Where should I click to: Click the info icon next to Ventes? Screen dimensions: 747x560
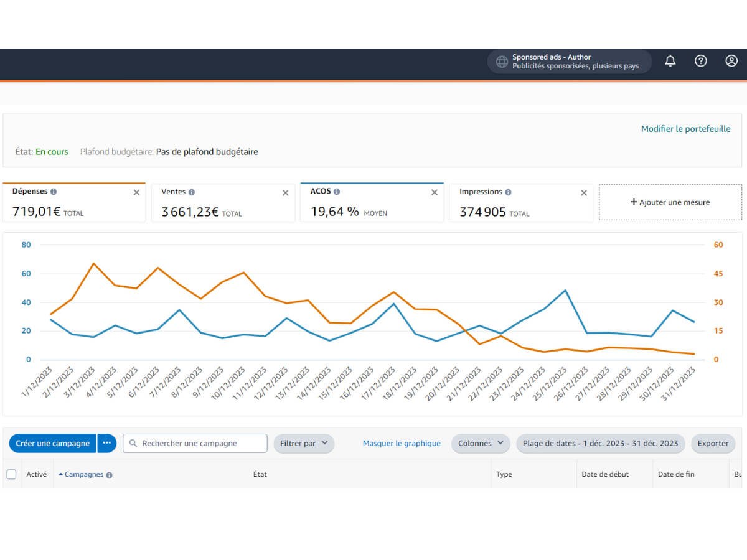click(192, 192)
